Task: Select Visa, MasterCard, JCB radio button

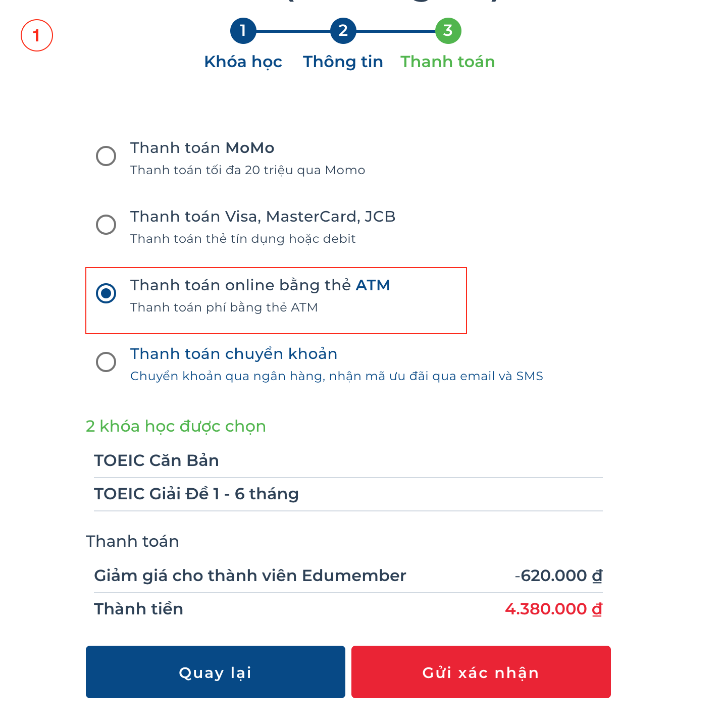Action: click(106, 225)
